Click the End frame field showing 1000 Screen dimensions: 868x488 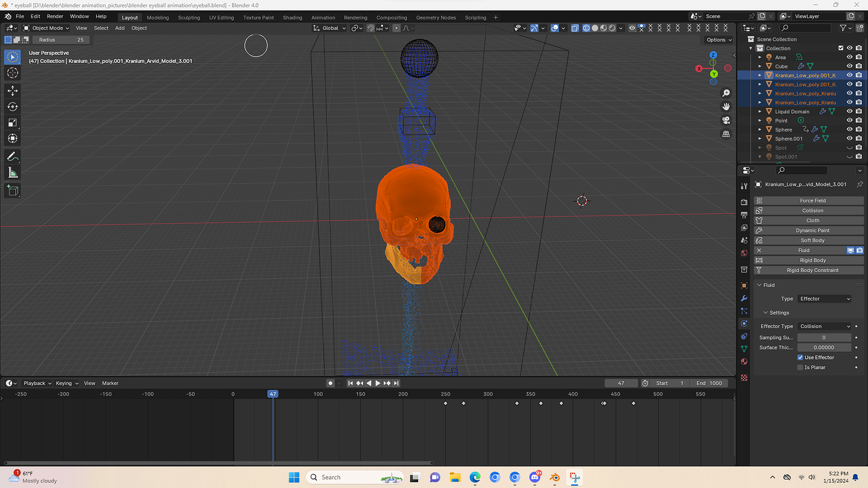pyautogui.click(x=709, y=383)
